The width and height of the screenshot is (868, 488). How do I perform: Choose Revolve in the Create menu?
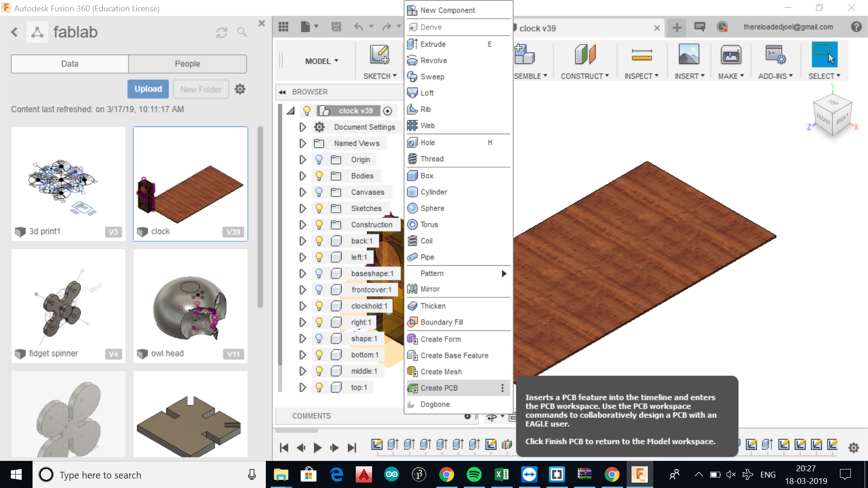click(433, 61)
